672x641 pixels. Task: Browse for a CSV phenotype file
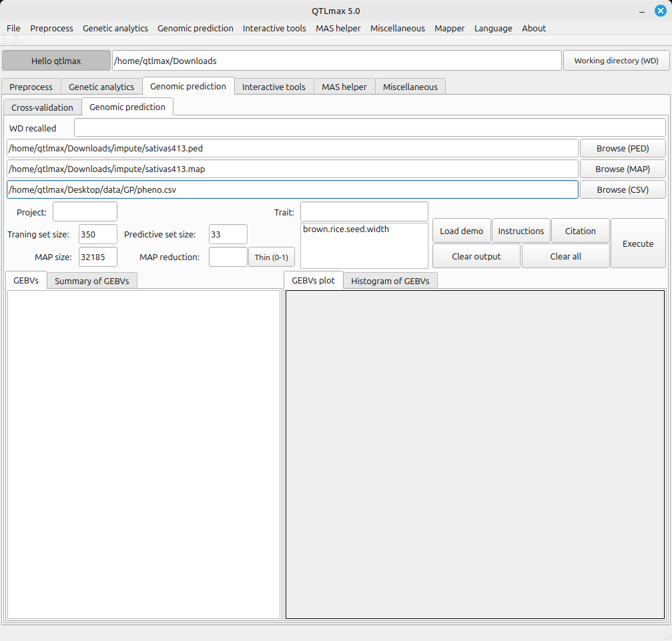[x=622, y=189]
